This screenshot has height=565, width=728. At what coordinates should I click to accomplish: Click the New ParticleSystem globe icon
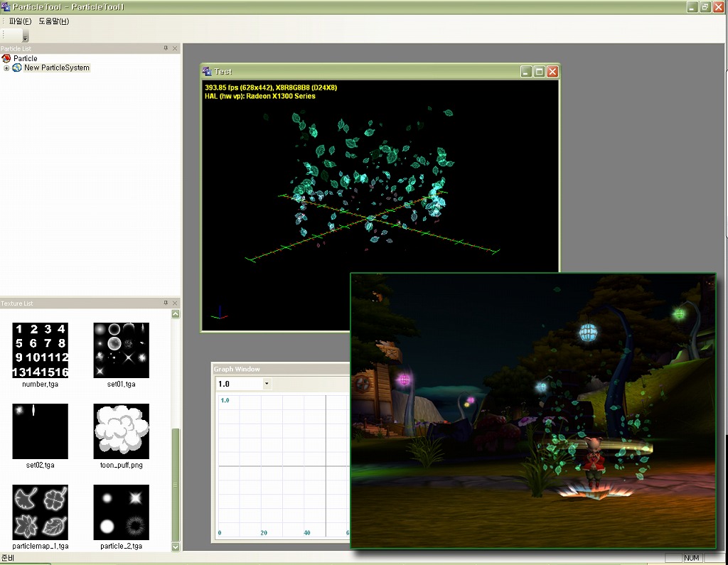point(17,68)
